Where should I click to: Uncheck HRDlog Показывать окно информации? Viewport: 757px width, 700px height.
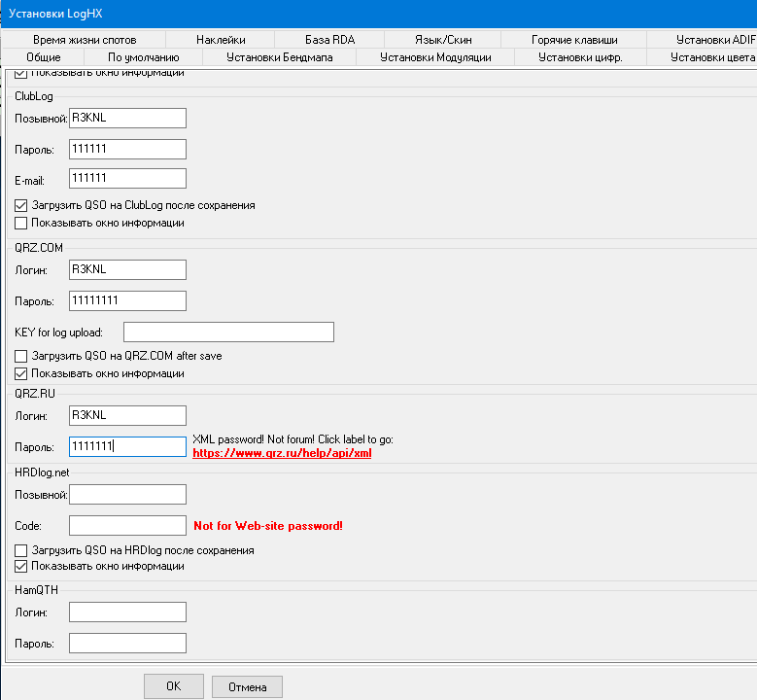coord(20,566)
